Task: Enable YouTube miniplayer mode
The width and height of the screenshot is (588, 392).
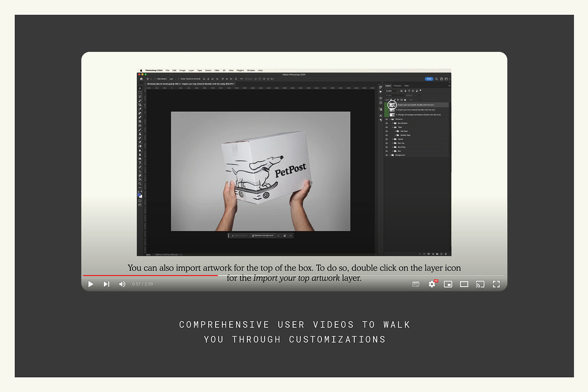Action: 448,284
